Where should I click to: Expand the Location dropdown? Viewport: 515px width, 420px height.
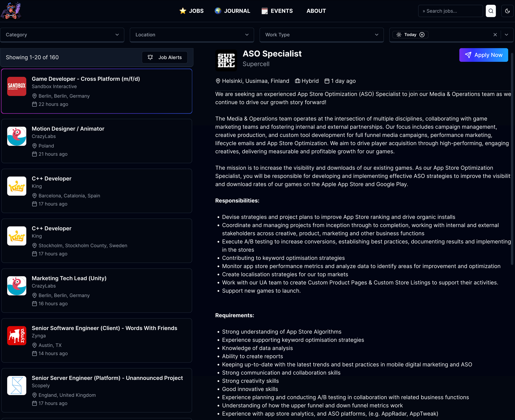[192, 35]
